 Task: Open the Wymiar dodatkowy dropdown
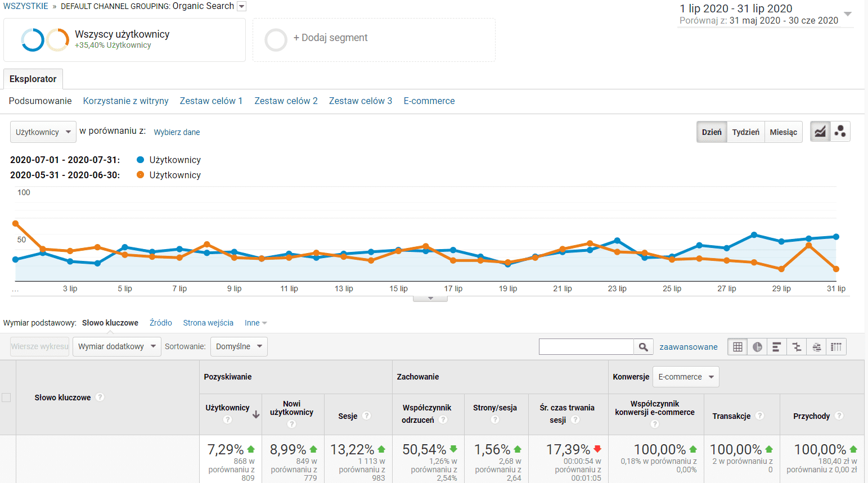click(x=116, y=346)
